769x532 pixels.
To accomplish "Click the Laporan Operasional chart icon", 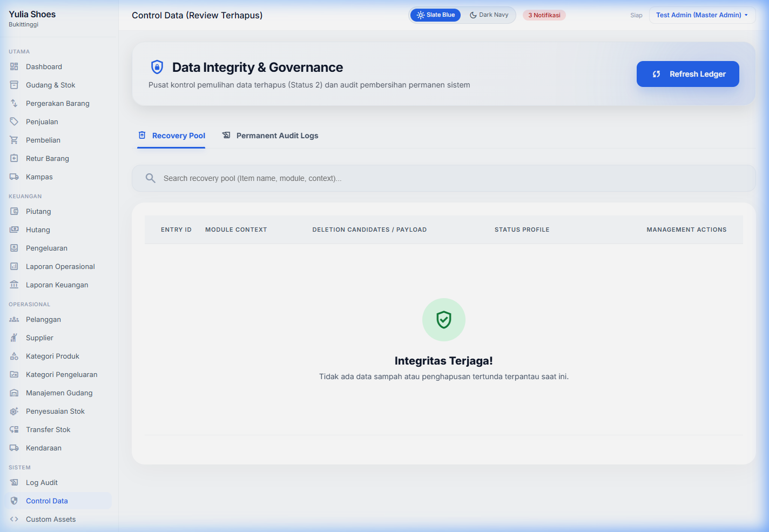I will pos(14,266).
